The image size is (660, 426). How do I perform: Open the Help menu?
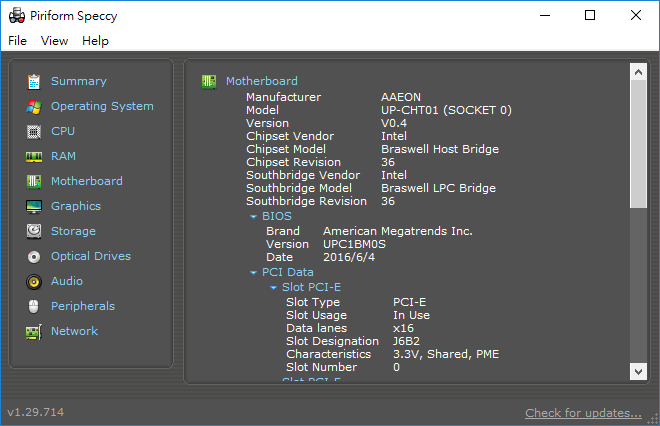[96, 41]
